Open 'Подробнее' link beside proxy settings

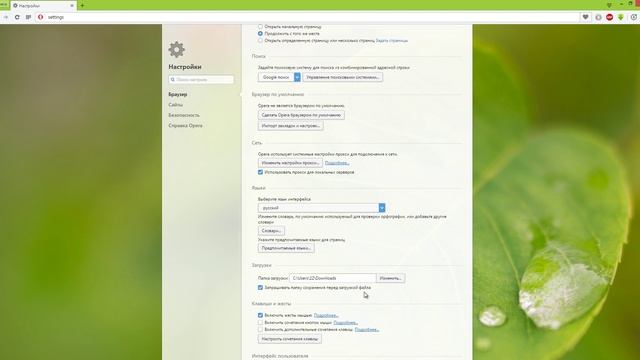tap(337, 163)
